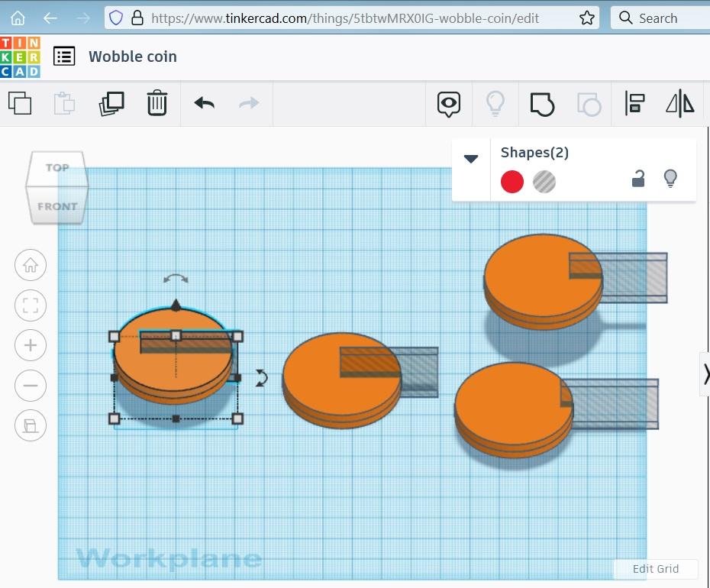Click the tinkercad.com URL in the address bar
This screenshot has height=588, width=710.
click(345, 18)
